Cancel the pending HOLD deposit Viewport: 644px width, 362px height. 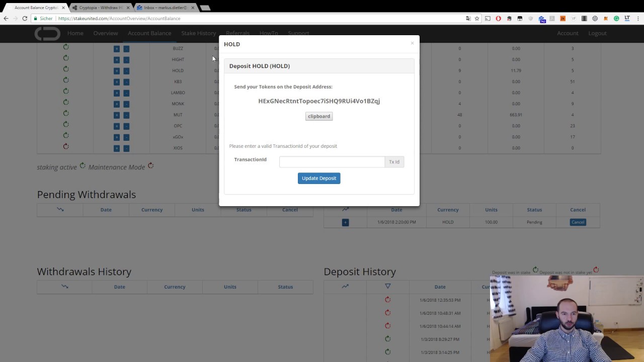click(x=578, y=222)
